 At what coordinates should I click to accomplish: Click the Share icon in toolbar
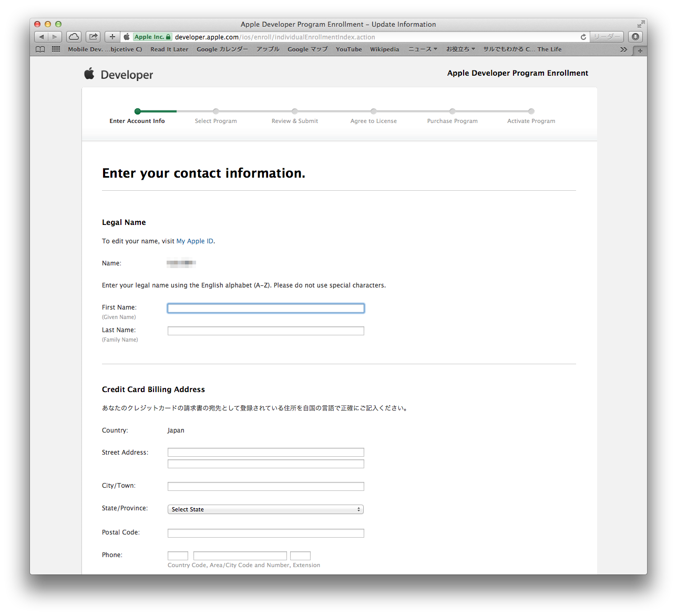[93, 37]
